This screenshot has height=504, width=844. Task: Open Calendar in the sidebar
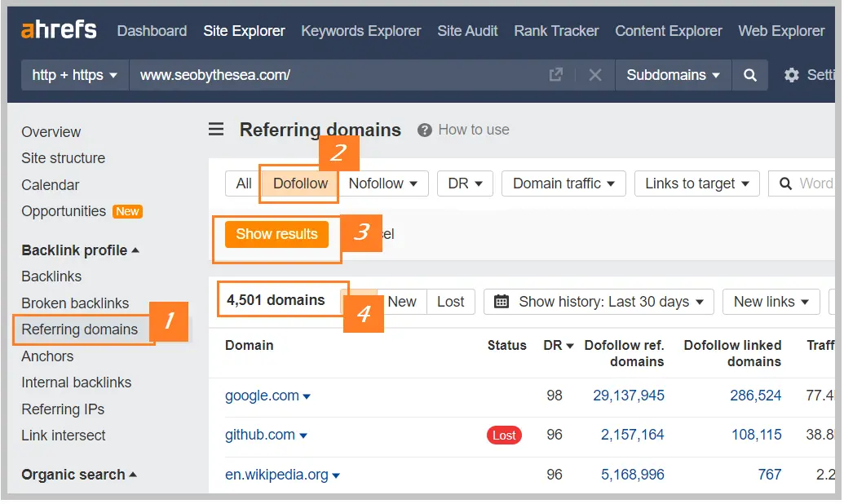pyautogui.click(x=51, y=185)
